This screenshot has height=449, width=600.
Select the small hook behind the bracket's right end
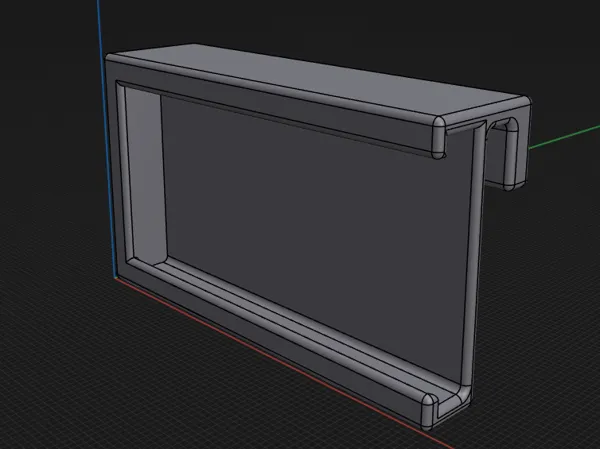point(509,154)
